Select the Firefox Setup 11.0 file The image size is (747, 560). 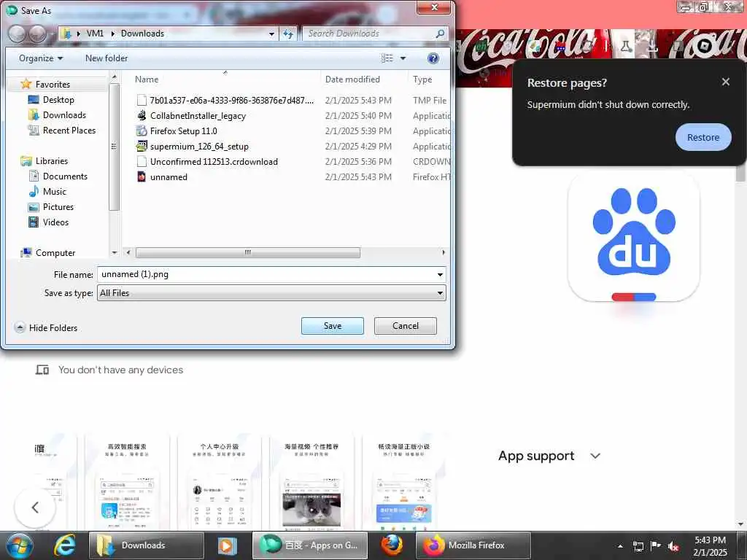click(183, 131)
